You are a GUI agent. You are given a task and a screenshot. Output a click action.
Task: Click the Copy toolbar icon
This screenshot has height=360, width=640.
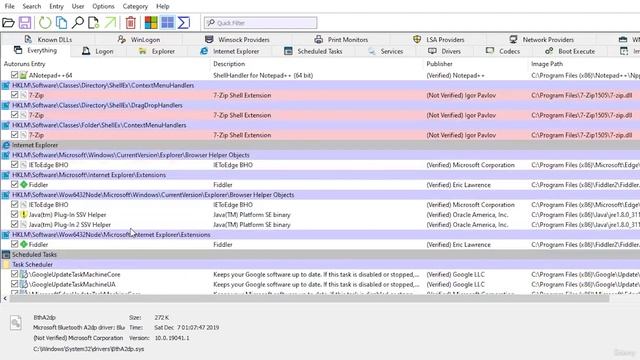[62, 22]
